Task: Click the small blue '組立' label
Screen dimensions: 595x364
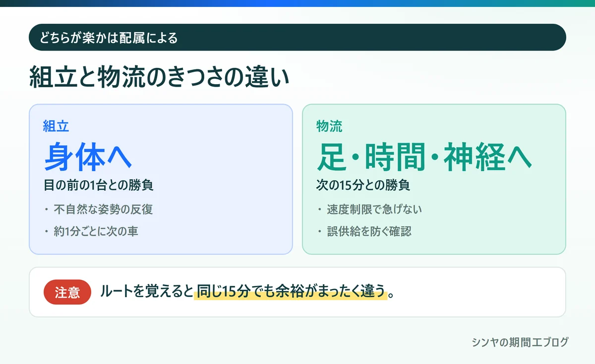Action: pos(56,126)
